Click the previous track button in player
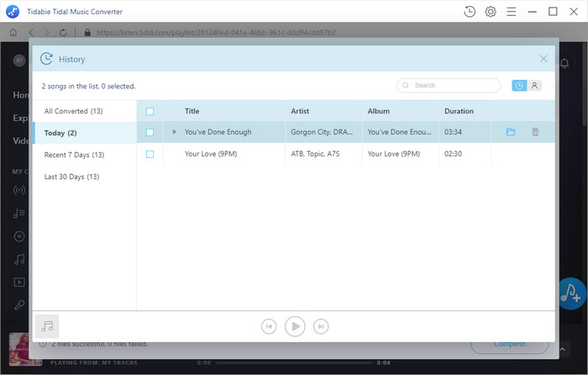 click(x=269, y=326)
